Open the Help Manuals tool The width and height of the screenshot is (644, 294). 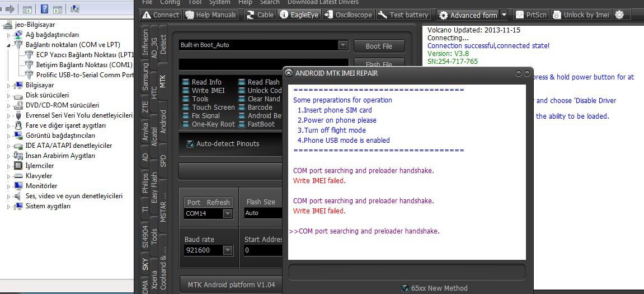pos(190,15)
